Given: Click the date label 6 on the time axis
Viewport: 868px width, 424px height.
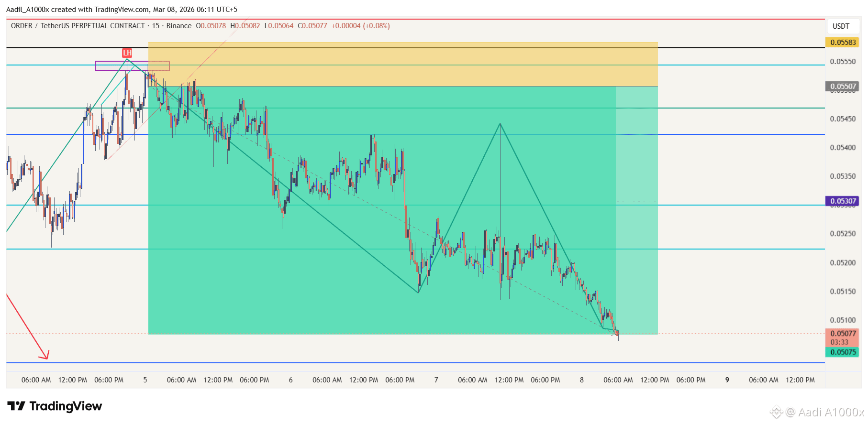Looking at the screenshot, I should click(x=290, y=380).
